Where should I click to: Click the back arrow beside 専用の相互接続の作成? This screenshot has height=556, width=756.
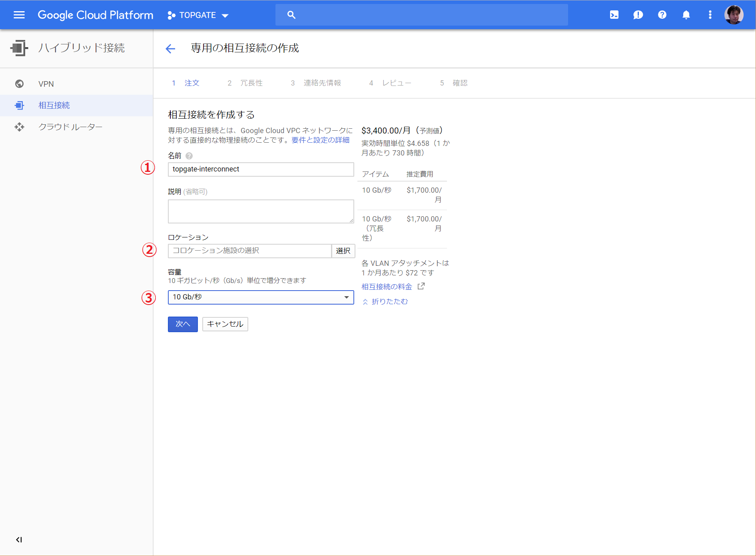pos(171,48)
